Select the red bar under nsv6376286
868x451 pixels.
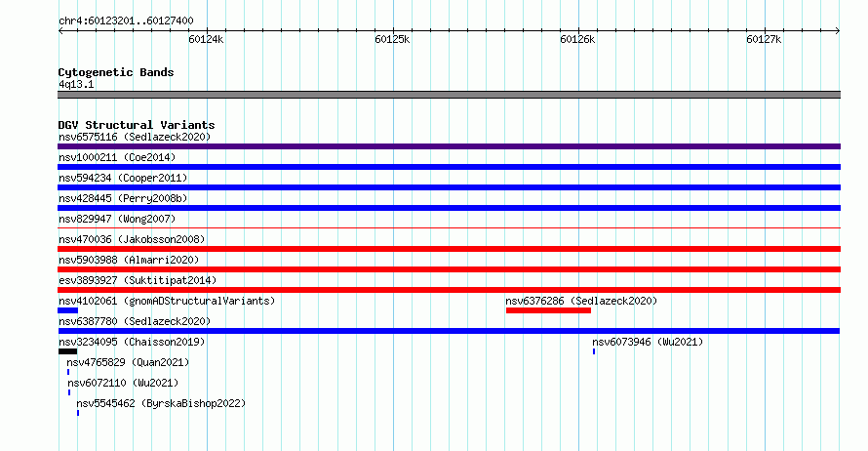[548, 310]
